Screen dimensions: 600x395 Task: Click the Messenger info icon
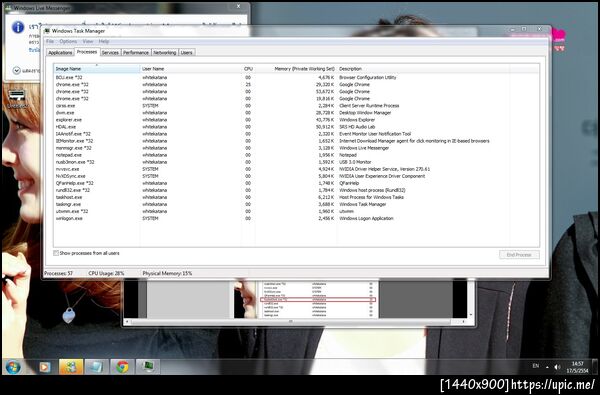click(18, 27)
